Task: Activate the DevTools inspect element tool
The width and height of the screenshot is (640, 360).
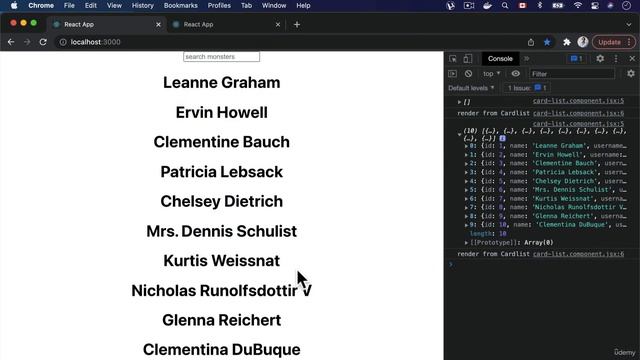Action: click(453, 59)
